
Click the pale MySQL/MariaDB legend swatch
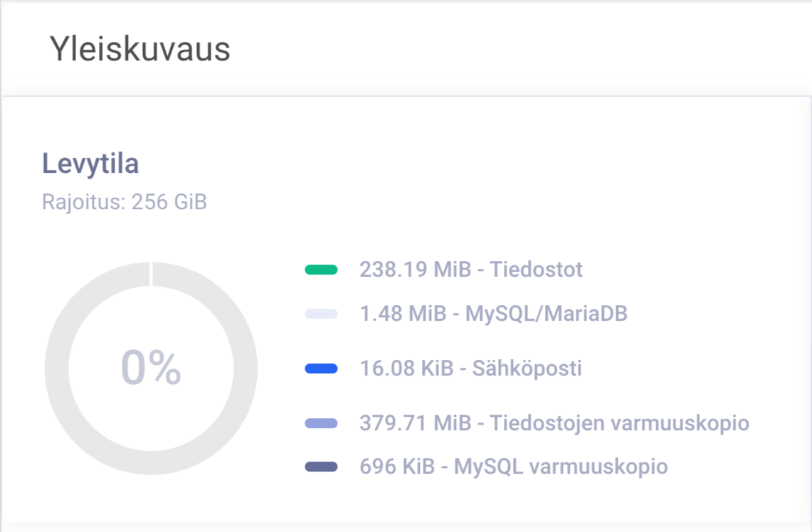[320, 314]
